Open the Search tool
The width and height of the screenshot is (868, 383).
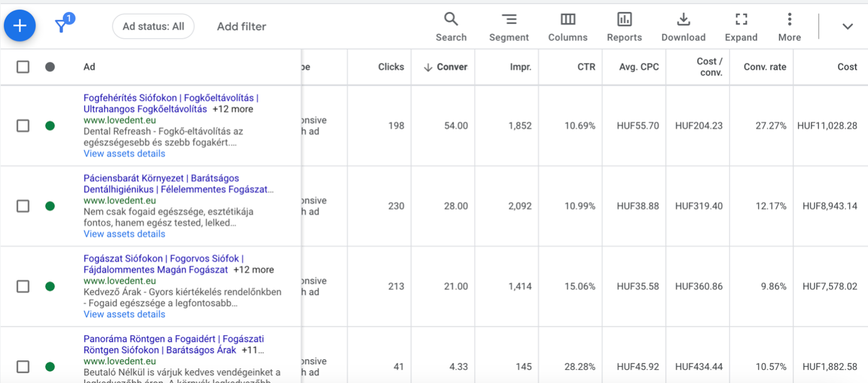pyautogui.click(x=451, y=27)
